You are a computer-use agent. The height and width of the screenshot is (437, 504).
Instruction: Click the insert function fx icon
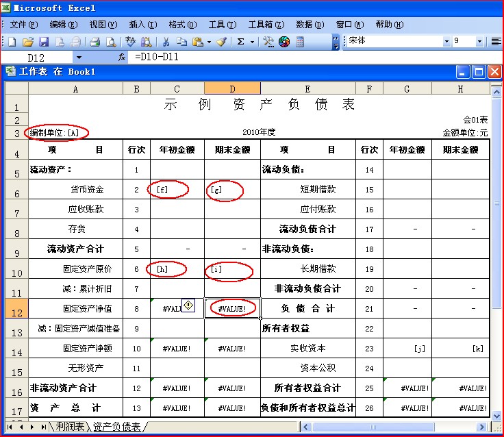[122, 58]
